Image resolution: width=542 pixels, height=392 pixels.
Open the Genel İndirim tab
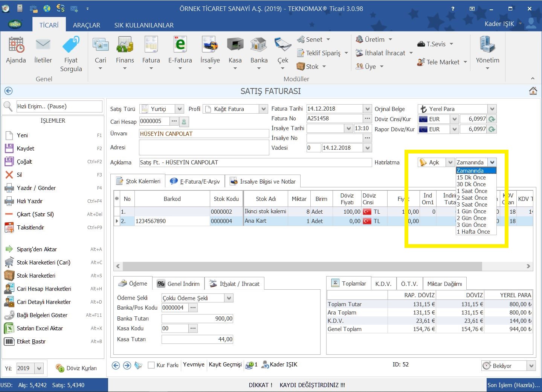tap(179, 284)
